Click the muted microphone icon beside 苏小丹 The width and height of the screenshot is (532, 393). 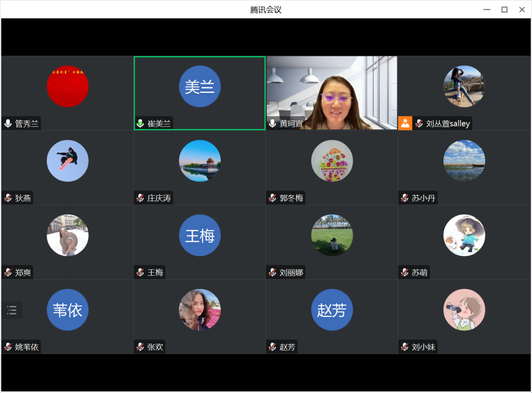[x=405, y=198]
